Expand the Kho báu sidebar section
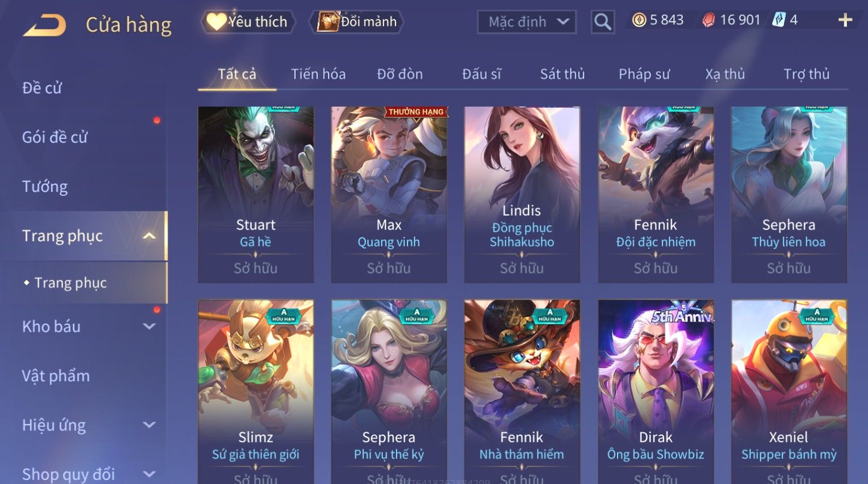 click(x=149, y=327)
